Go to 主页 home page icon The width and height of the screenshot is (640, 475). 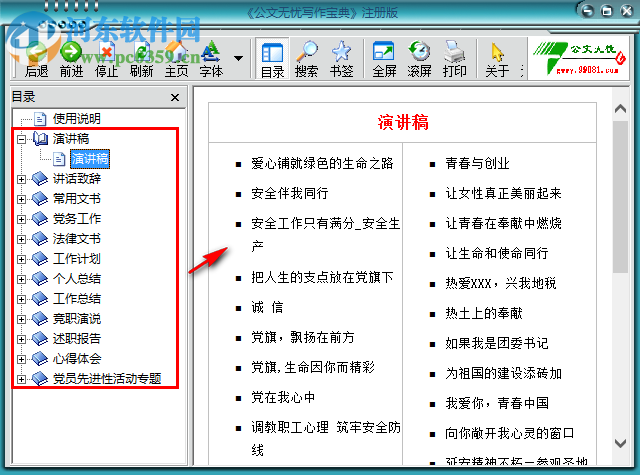pyautogui.click(x=176, y=60)
